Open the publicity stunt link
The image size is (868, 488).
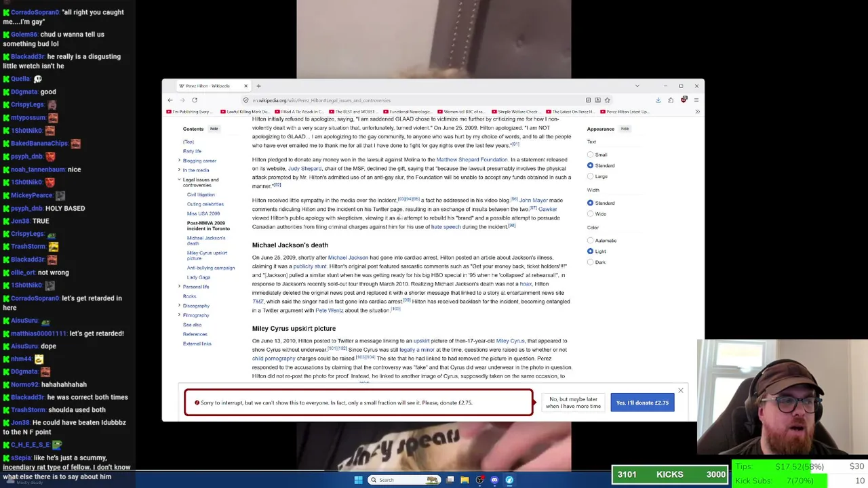[x=310, y=266]
